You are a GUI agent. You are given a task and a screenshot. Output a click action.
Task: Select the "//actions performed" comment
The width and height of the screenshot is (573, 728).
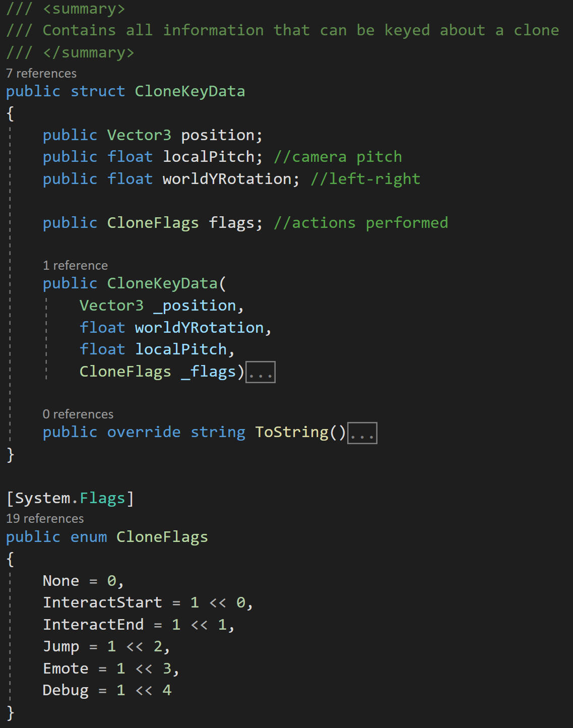(x=360, y=223)
